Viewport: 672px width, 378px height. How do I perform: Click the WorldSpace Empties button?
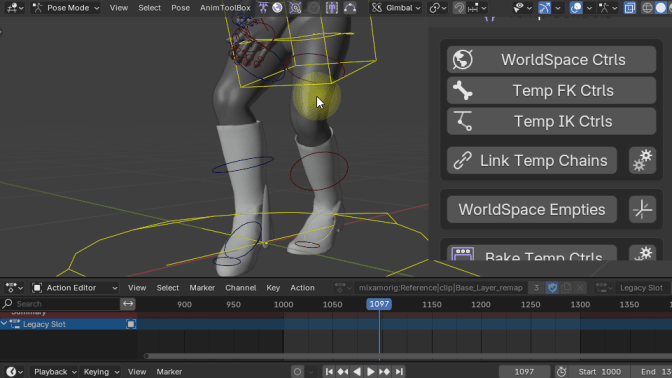click(532, 210)
